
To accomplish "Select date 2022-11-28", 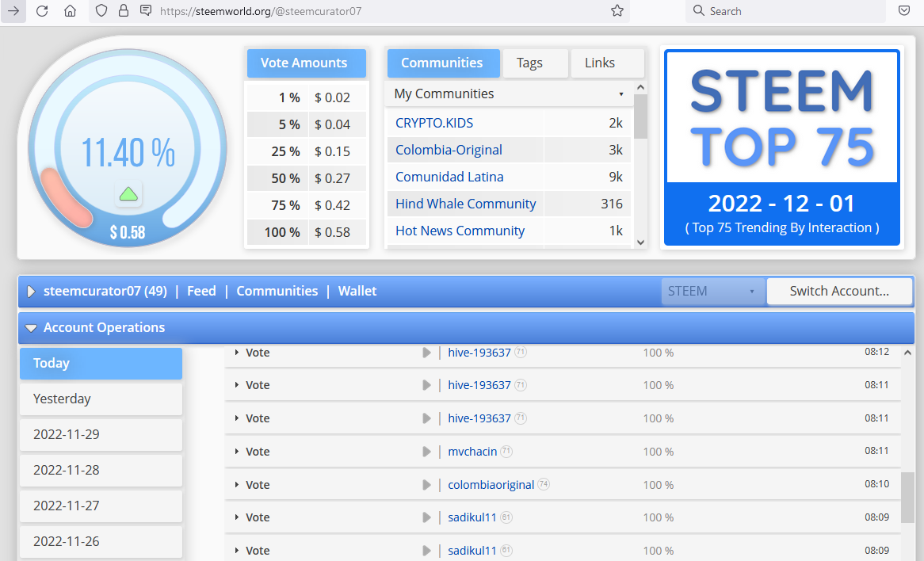I will point(101,470).
